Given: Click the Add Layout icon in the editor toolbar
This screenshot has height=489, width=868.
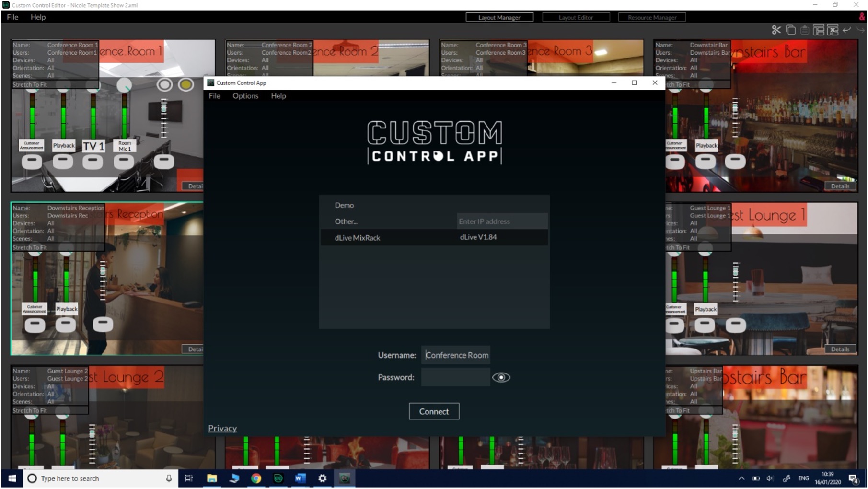Looking at the screenshot, I should (x=819, y=30).
